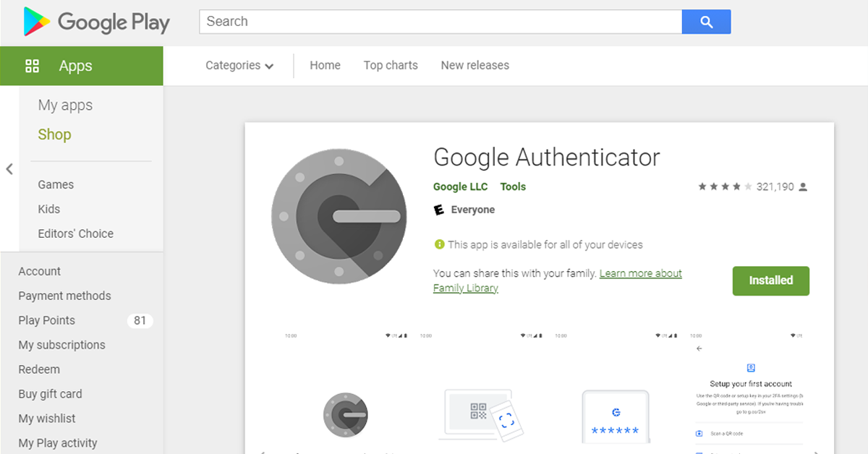Open the Categories dropdown

pyautogui.click(x=239, y=66)
